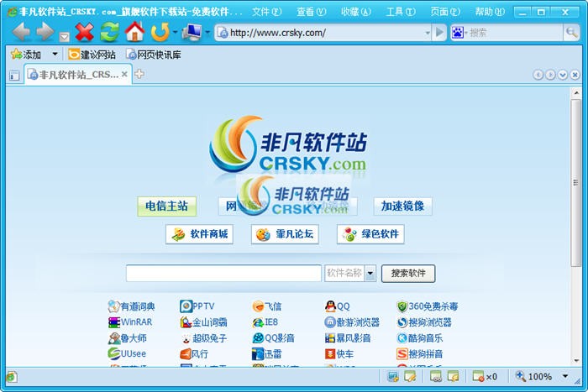Click the 添加 favorites star button
The image size is (588, 392).
[26, 55]
